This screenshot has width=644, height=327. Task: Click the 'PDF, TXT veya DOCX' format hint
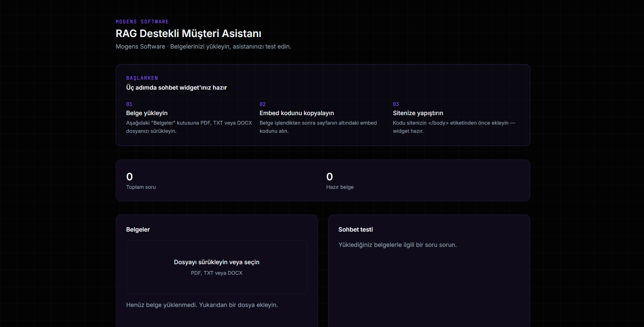[x=217, y=273]
